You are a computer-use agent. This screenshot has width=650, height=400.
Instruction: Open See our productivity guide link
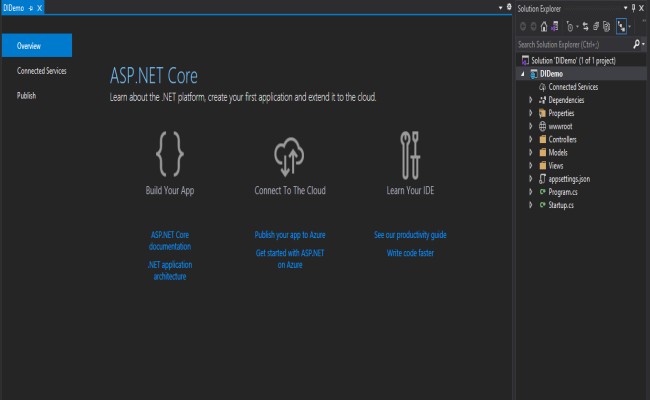point(410,235)
